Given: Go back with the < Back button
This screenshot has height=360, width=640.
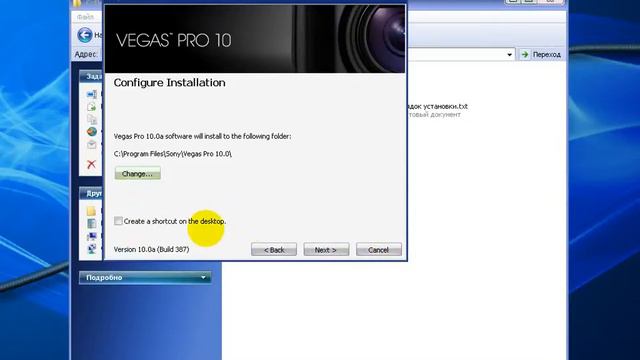Looking at the screenshot, I should click(x=274, y=250).
